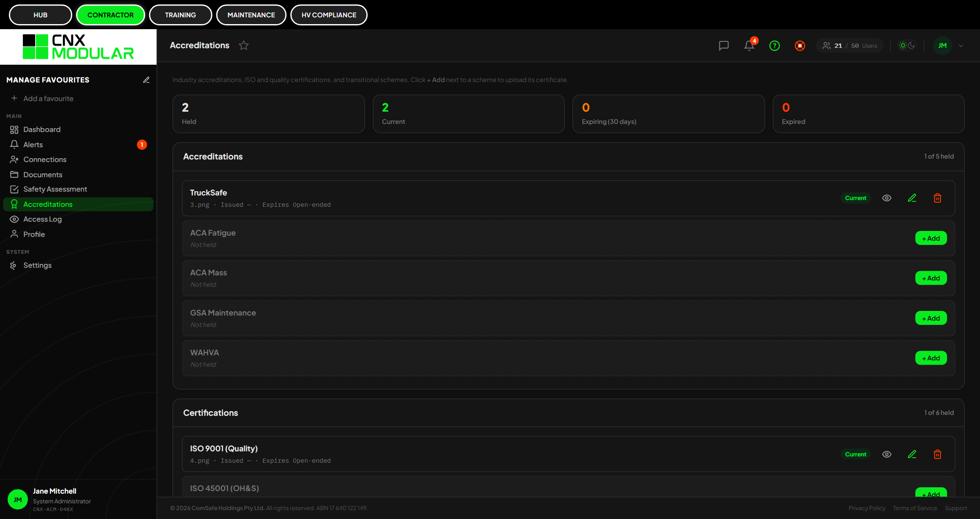
Task: Click the '1 of 5 held' text
Action: [x=939, y=156]
